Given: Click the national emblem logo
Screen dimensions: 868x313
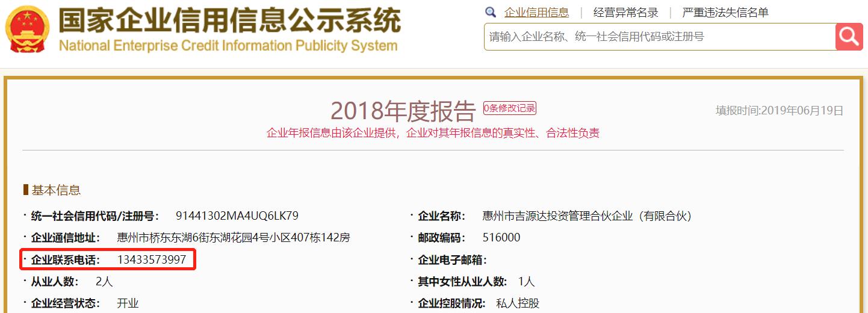Looking at the screenshot, I should [x=26, y=28].
